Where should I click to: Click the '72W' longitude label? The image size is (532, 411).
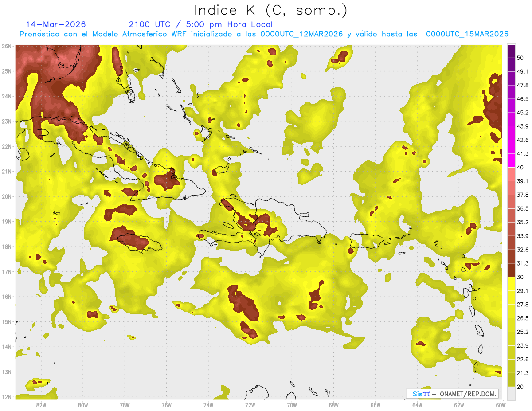pos(250,405)
